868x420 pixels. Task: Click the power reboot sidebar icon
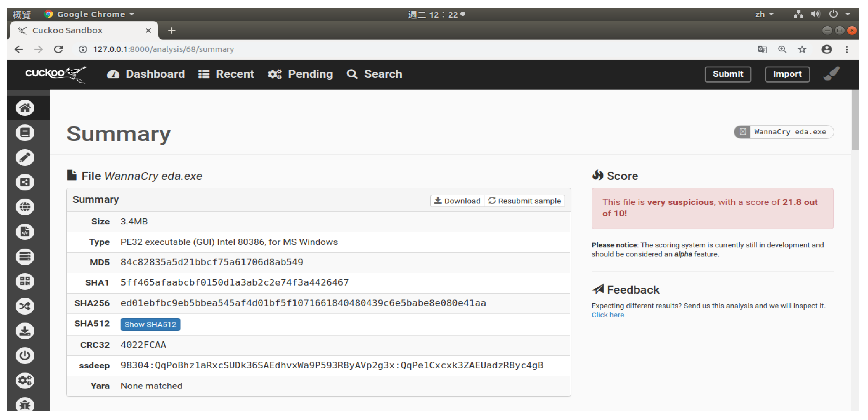click(25, 356)
